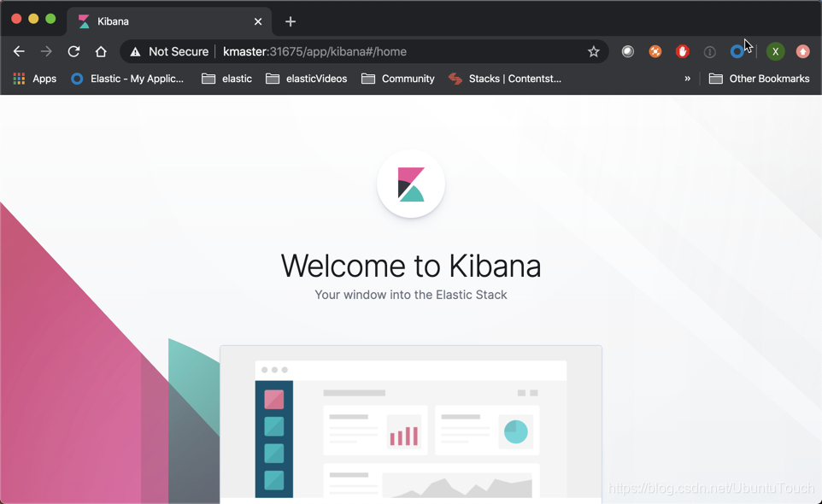822x504 pixels.
Task: Go back using the browser back arrow
Action: 19,51
